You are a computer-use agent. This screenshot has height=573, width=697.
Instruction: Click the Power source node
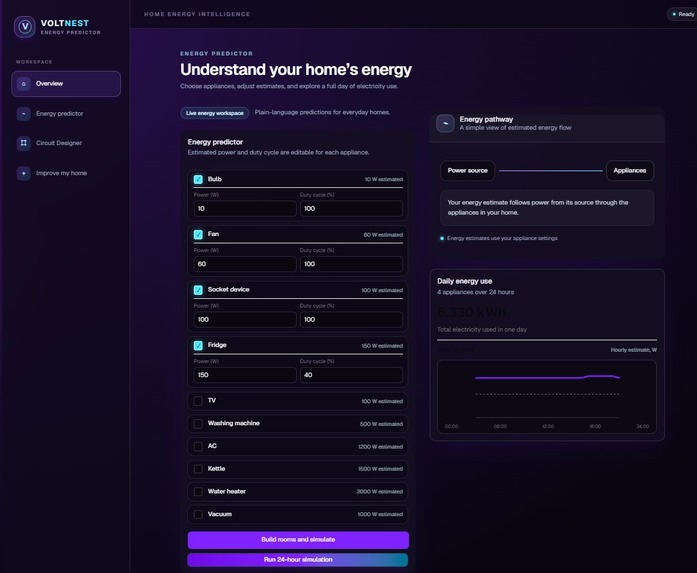(x=467, y=171)
